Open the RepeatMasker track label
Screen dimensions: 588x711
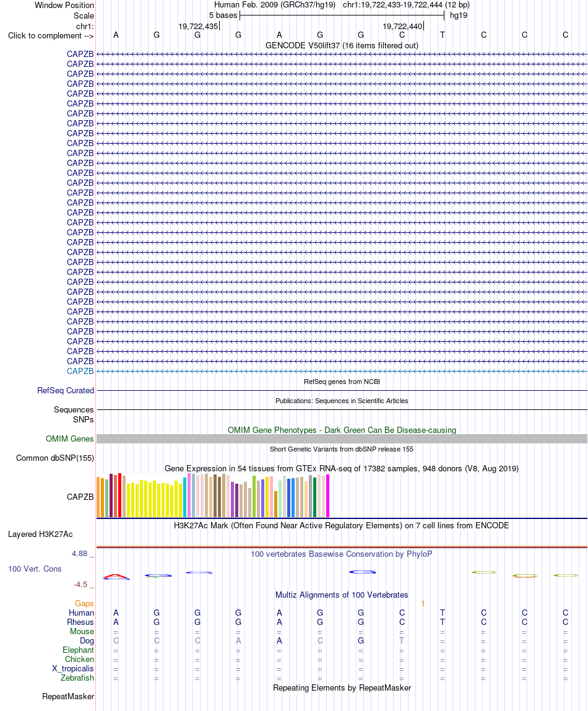[x=68, y=697]
